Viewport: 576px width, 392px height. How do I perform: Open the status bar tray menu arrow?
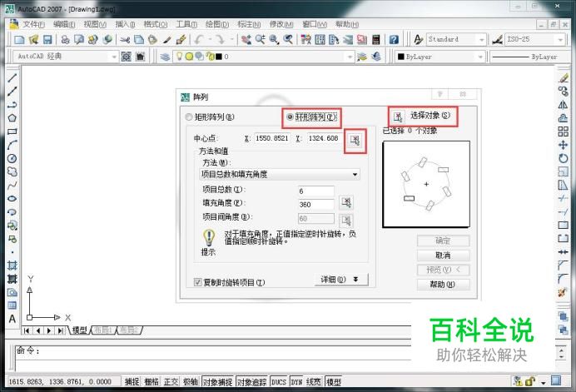click(x=544, y=382)
